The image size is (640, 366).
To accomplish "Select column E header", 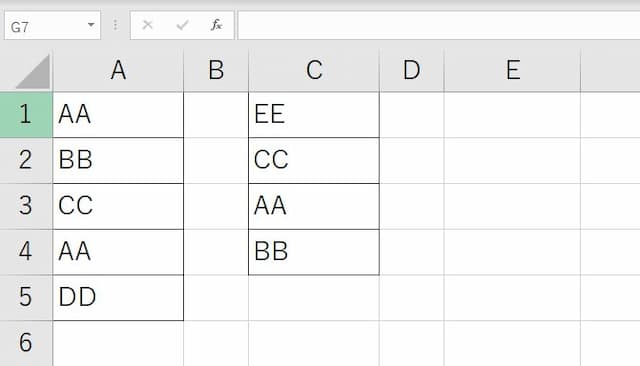I will coord(513,70).
